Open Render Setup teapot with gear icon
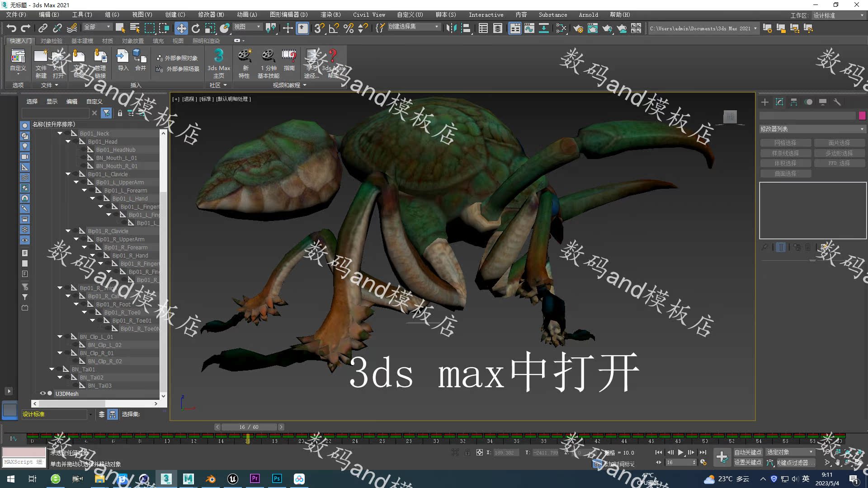The height and width of the screenshot is (488, 868). (x=578, y=28)
